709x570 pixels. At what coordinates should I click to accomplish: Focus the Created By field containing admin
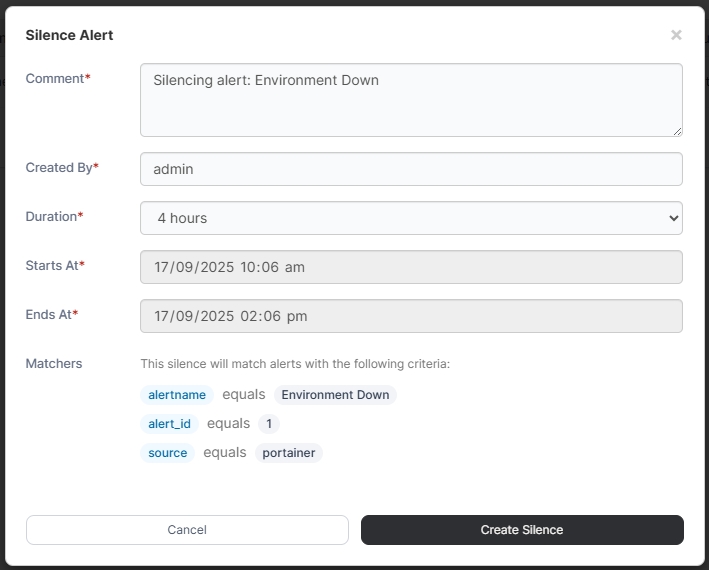coord(411,169)
